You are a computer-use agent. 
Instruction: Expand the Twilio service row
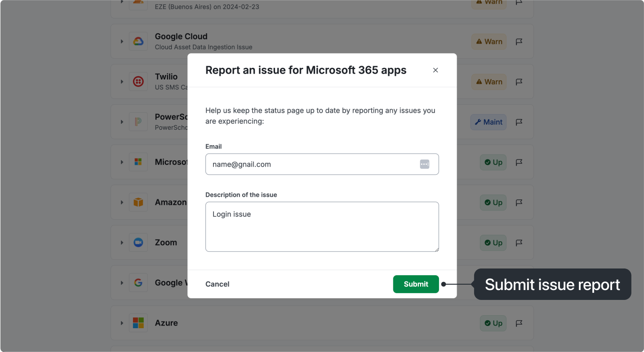122,82
